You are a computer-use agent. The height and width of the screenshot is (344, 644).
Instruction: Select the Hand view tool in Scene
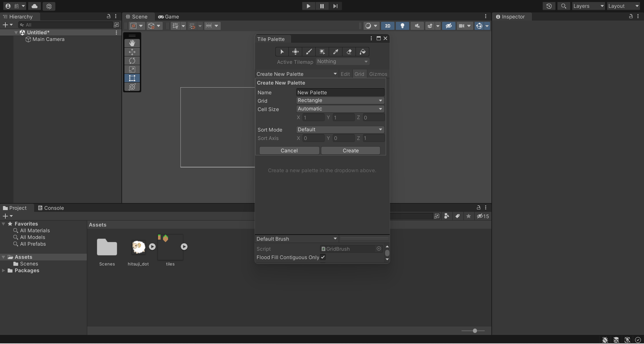[x=132, y=43]
